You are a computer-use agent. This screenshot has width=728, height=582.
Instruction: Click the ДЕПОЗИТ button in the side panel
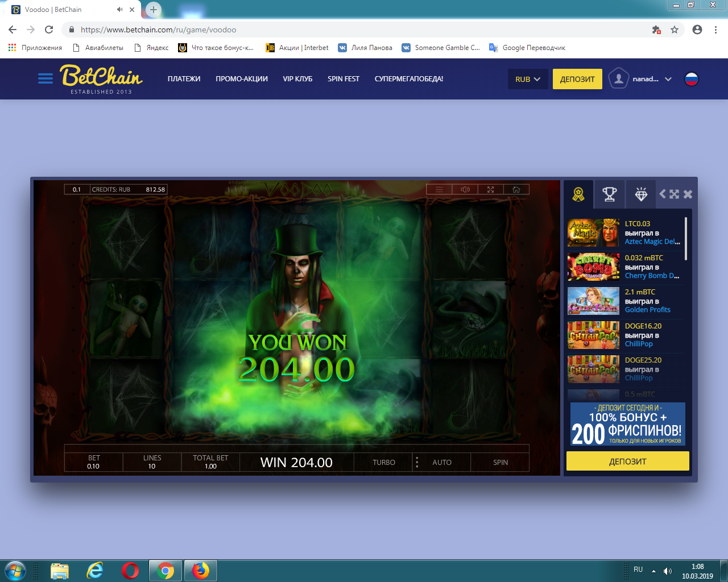628,461
